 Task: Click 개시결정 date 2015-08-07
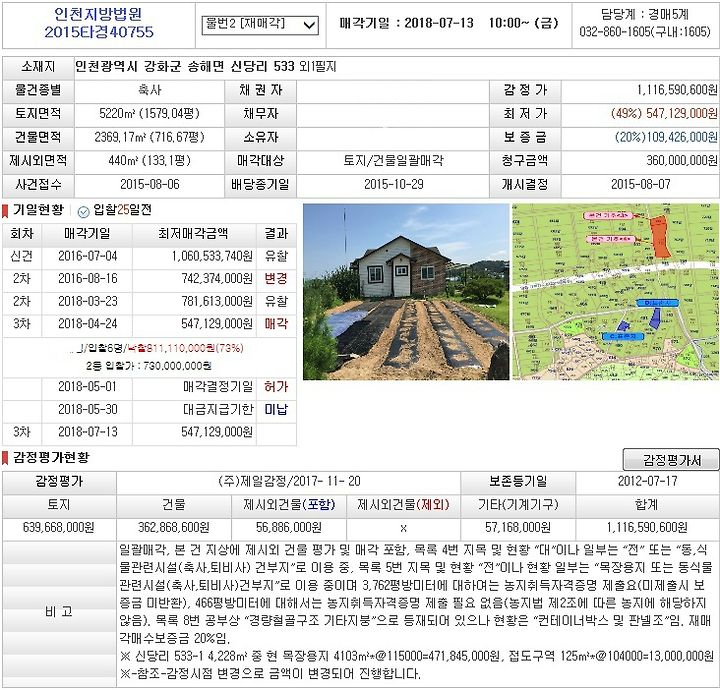click(640, 185)
